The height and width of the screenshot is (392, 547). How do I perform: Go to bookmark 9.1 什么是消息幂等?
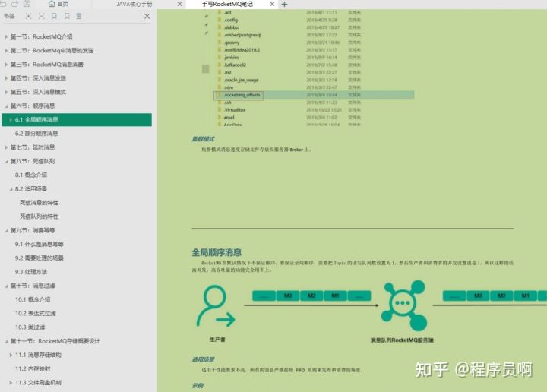(39, 244)
